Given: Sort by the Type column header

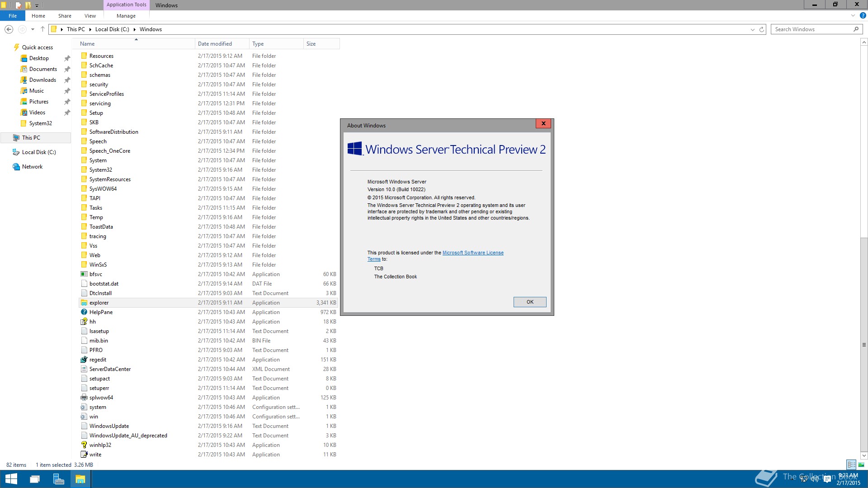Looking at the screenshot, I should [276, 44].
